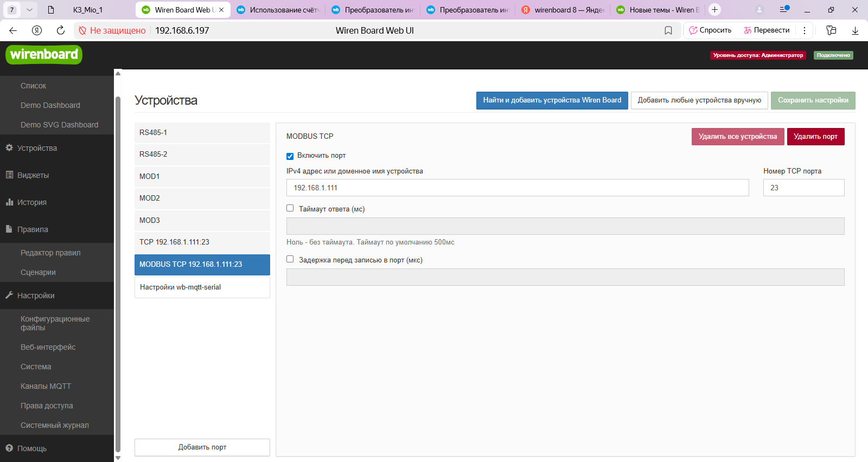Open the Translate page tool
Image resolution: width=868 pixels, height=462 pixels.
tap(767, 30)
